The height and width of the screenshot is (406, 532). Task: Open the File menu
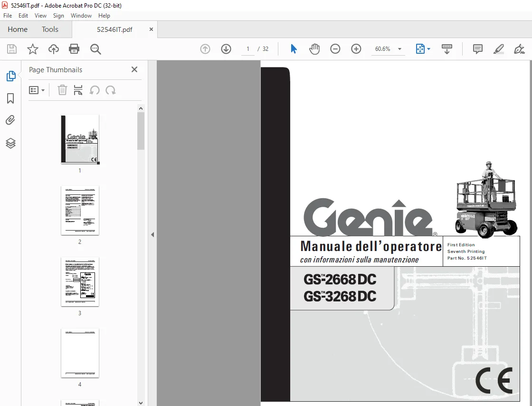point(8,16)
